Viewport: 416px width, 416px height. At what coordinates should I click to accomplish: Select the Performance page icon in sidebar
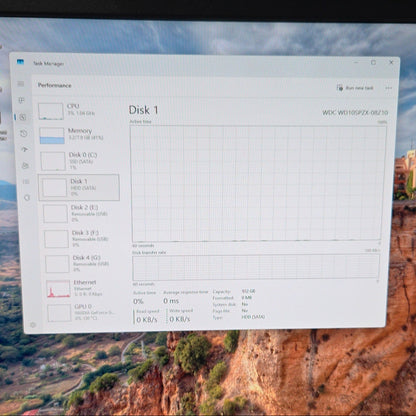[22, 117]
